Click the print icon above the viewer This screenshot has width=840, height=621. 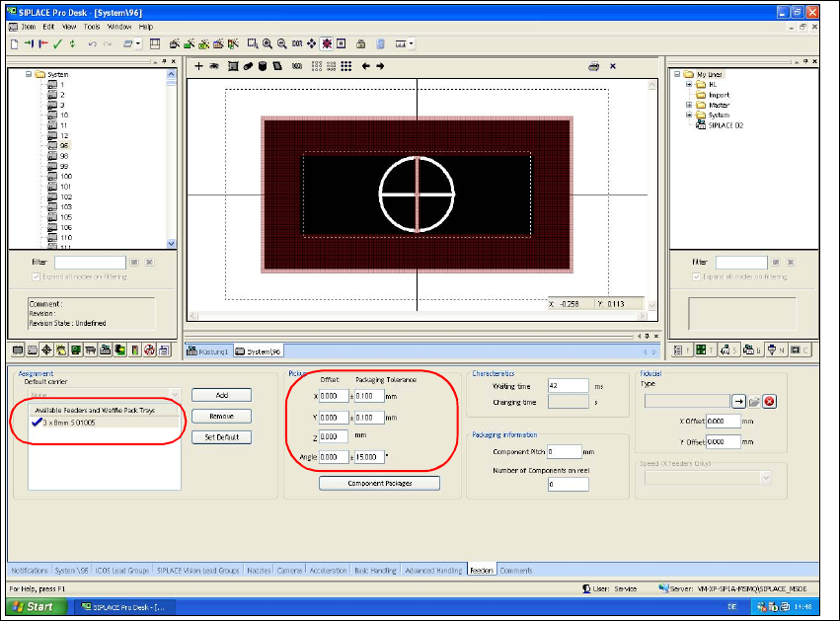point(594,66)
